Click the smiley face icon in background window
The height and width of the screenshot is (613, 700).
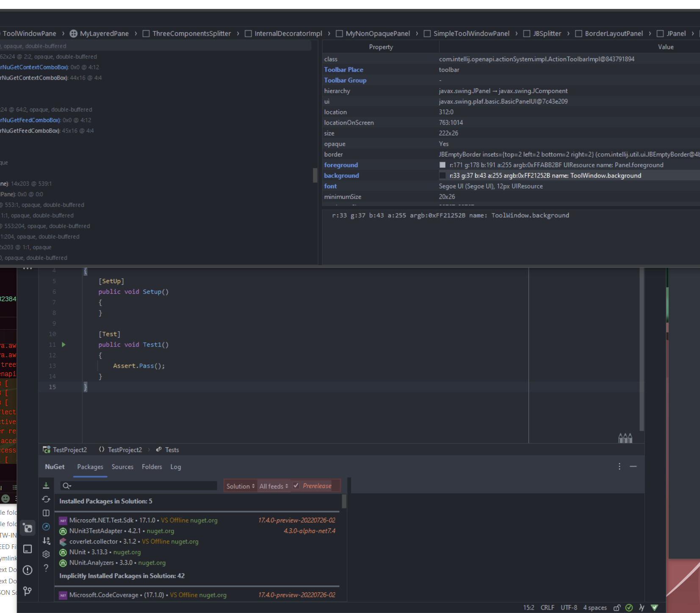(6, 498)
